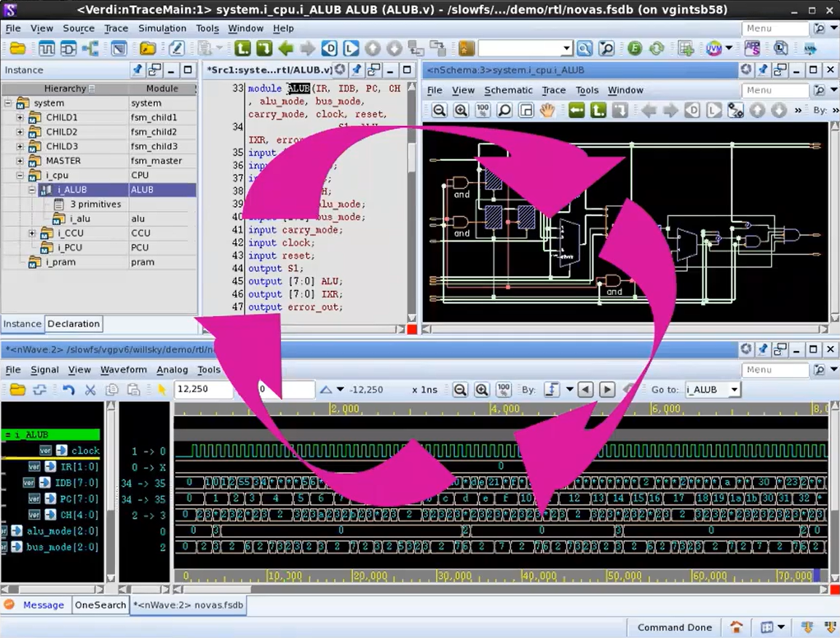Screen dimensions: 840x638
Task: Open file via main toolbar folder icon
Action: pyautogui.click(x=17, y=49)
